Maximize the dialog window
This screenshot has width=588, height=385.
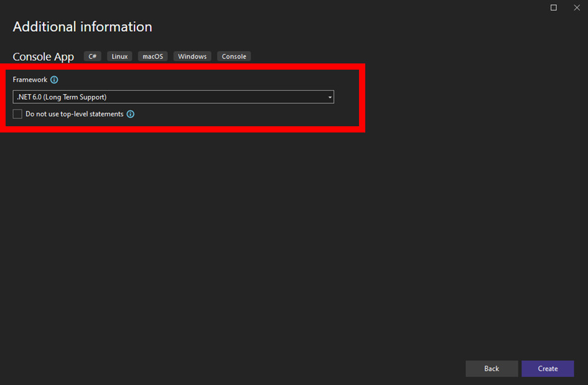[554, 7]
